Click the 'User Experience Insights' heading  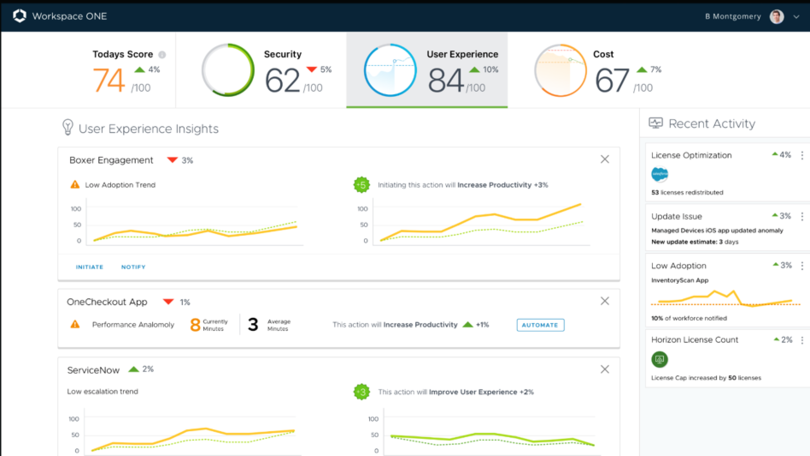[x=148, y=129]
